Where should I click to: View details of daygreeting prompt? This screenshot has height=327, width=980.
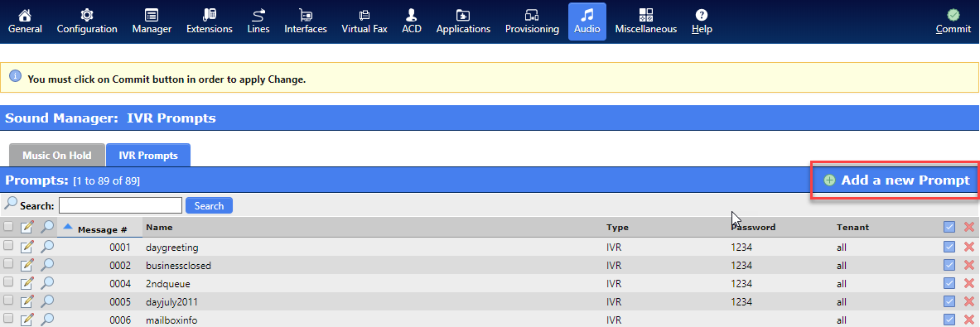pyautogui.click(x=47, y=247)
